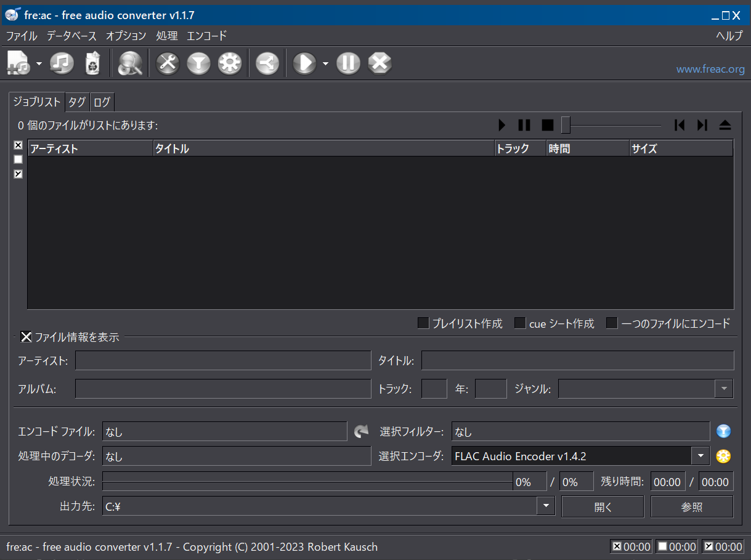Stop encoding with the toolbar X icon
Screen dimensions: 751x560
[x=380, y=63]
